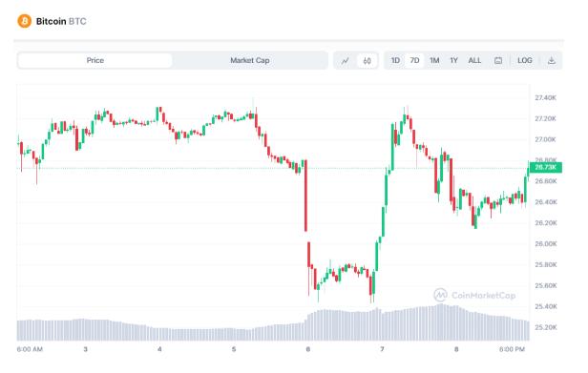This screenshot has width=588, height=373.
Task: Choose the 1D time range
Action: click(395, 61)
